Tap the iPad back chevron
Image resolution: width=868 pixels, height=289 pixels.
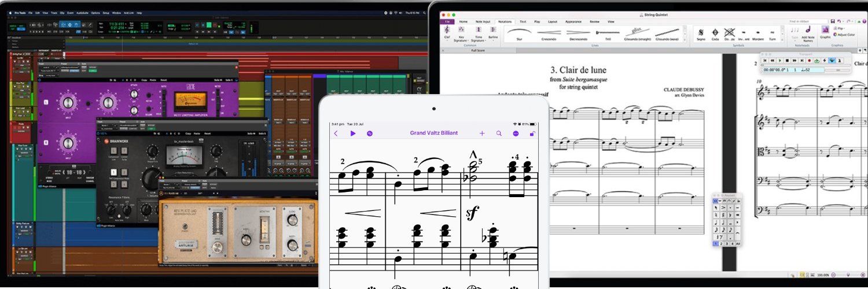(336, 134)
